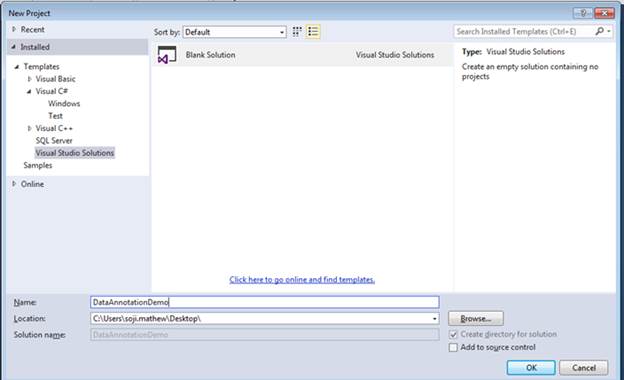The image size is (624, 380).
Task: Click the disabled Solution name field
Action: [x=265, y=335]
